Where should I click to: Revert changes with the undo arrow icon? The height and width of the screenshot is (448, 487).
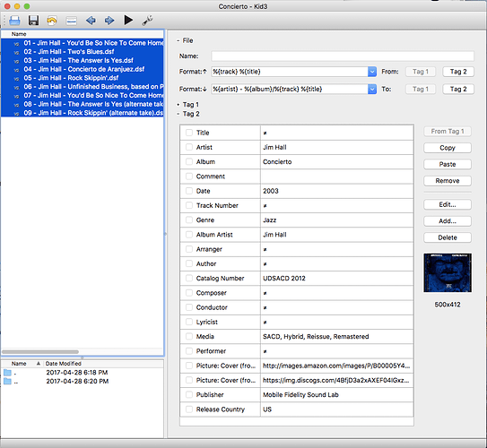pyautogui.click(x=52, y=21)
